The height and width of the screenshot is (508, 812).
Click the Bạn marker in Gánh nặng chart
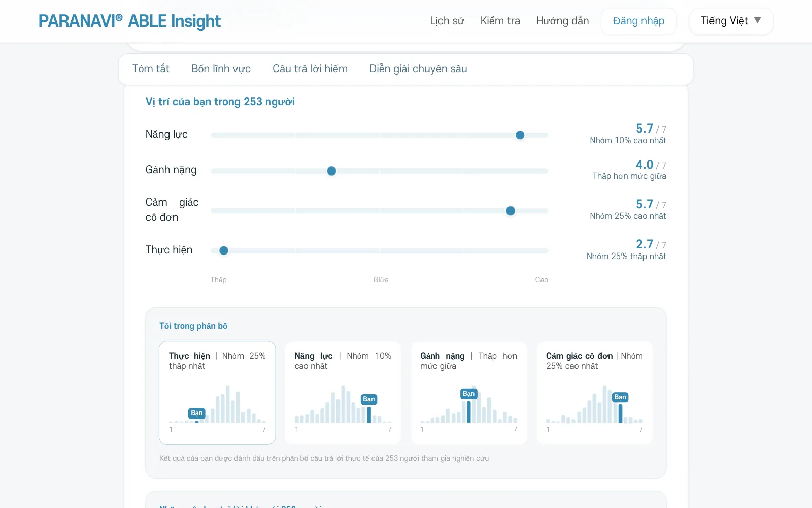click(x=469, y=394)
